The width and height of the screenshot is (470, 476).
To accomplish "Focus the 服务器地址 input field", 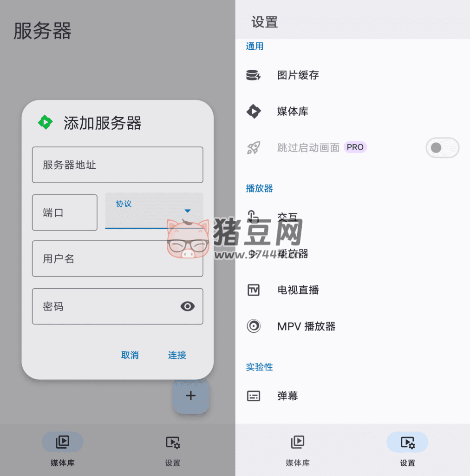I will point(117,165).
